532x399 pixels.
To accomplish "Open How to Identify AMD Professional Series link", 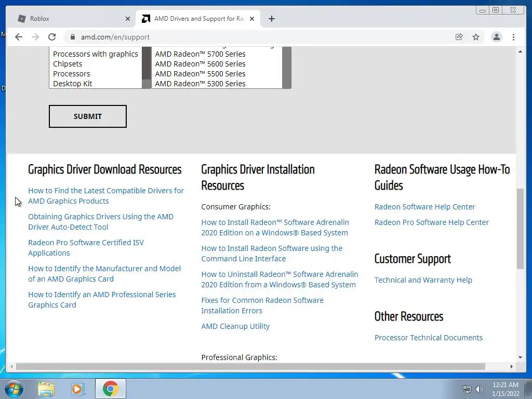I will pos(102,300).
